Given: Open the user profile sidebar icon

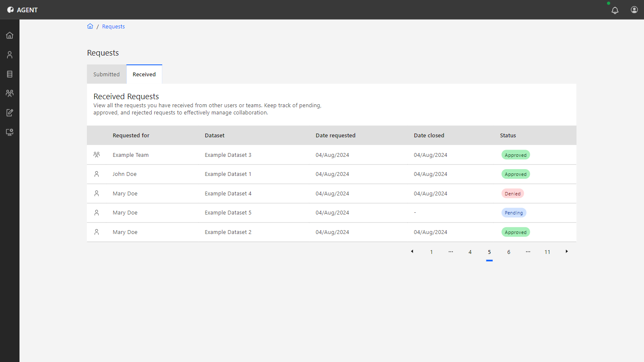Looking at the screenshot, I should point(10,55).
